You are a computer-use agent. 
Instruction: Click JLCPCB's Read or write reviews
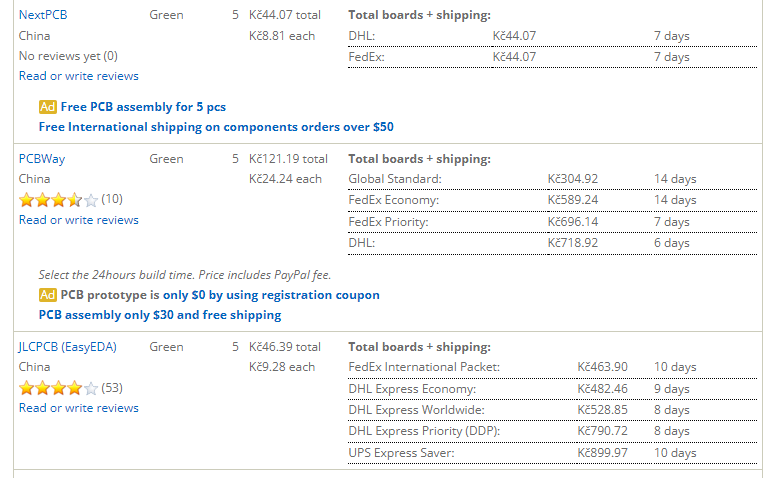[78, 408]
